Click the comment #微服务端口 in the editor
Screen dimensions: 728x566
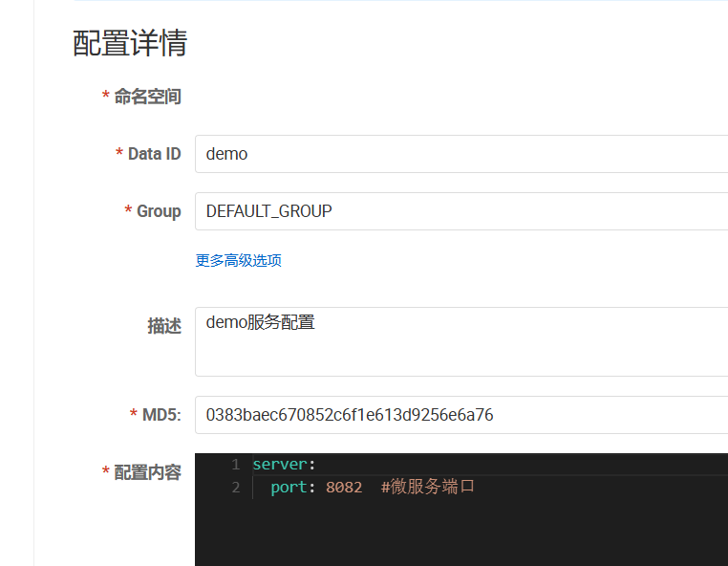(427, 487)
